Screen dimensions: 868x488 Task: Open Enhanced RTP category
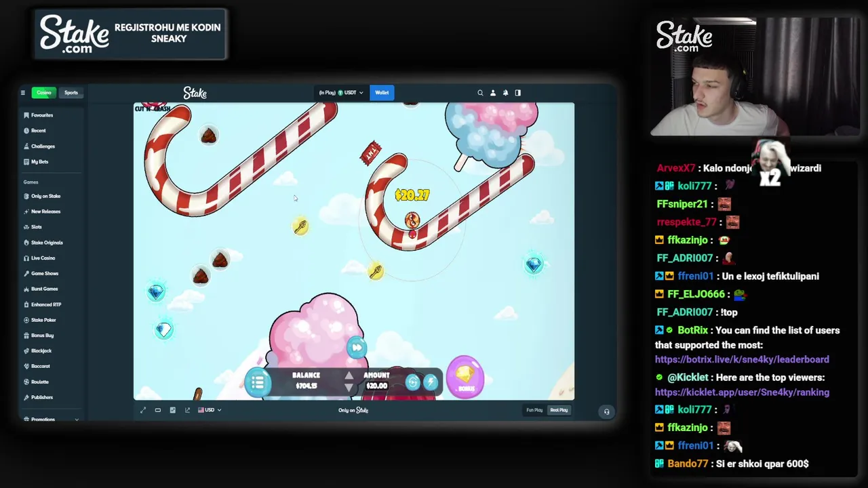(46, 305)
